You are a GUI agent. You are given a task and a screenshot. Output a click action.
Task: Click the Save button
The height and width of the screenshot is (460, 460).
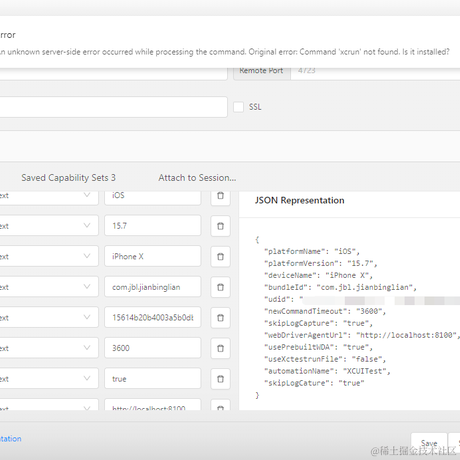click(x=429, y=444)
